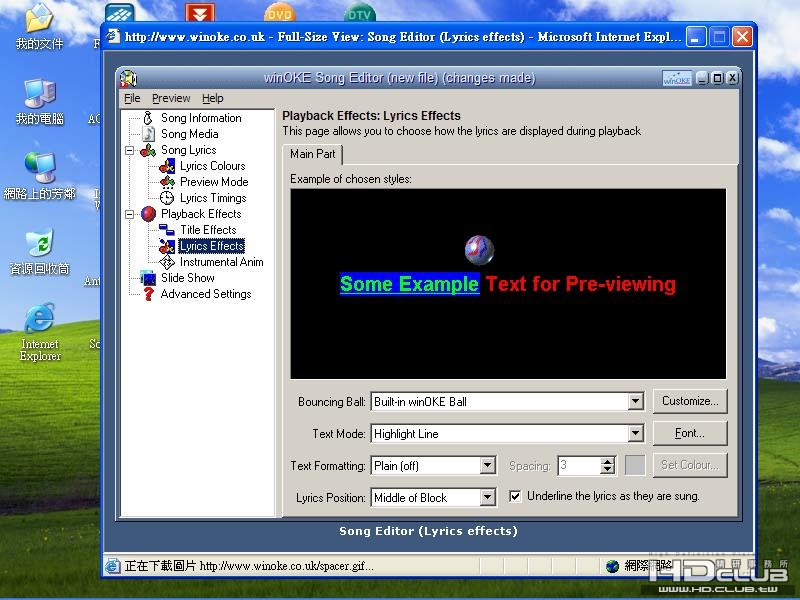Open the Help menu
This screenshot has width=800, height=600.
click(x=212, y=98)
